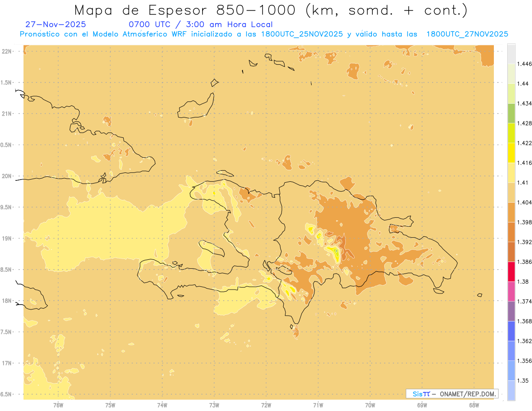Click legend value '1.446'
This screenshot has height=411, width=532.
524,64
